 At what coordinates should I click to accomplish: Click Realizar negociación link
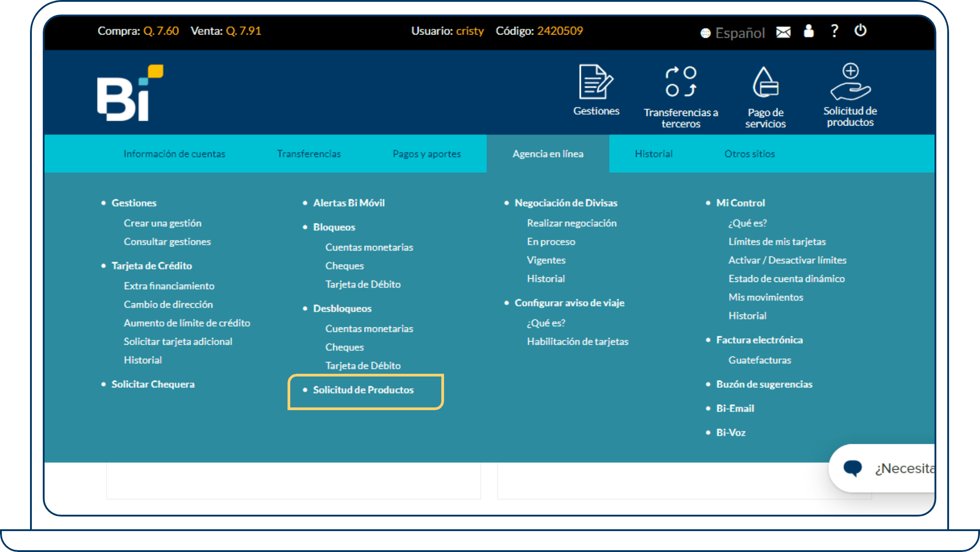(x=571, y=223)
